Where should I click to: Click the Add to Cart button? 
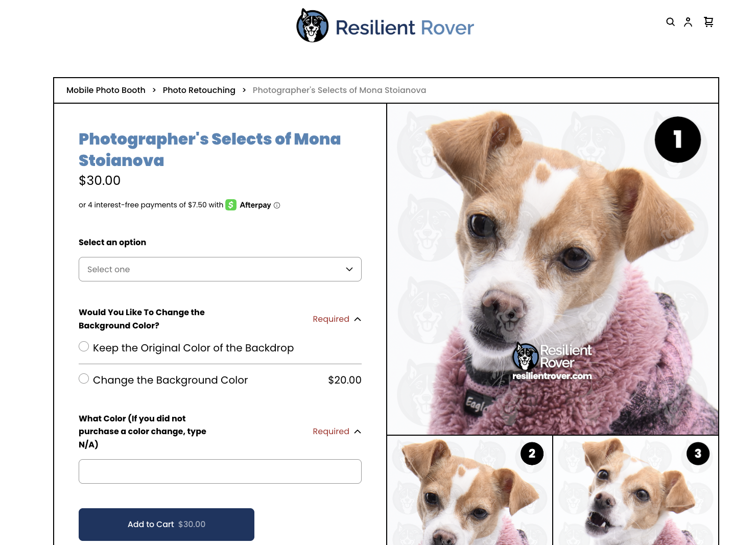pos(167,525)
